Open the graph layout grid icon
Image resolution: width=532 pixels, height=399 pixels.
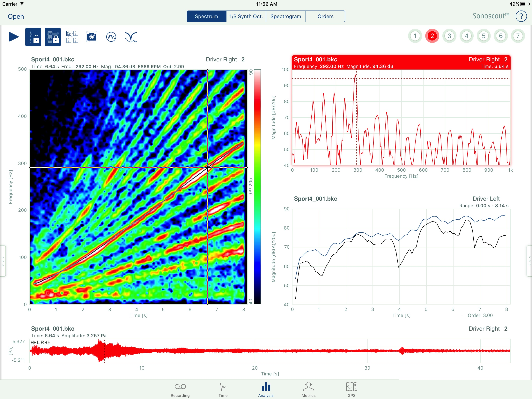72,37
